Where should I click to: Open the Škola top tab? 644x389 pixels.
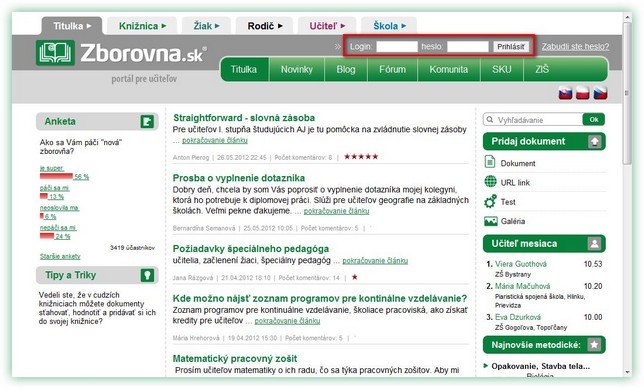pos(389,26)
